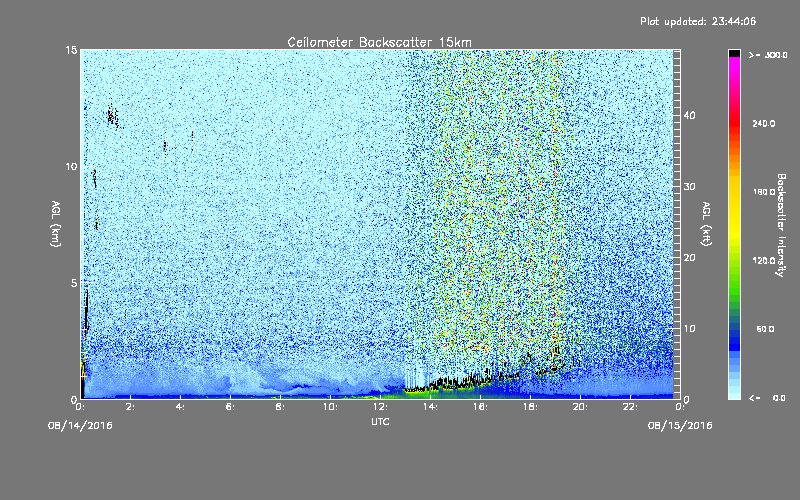Viewport: 800px width, 500px height.
Task: Click the start date 08/14/2016 label
Action: (80, 426)
